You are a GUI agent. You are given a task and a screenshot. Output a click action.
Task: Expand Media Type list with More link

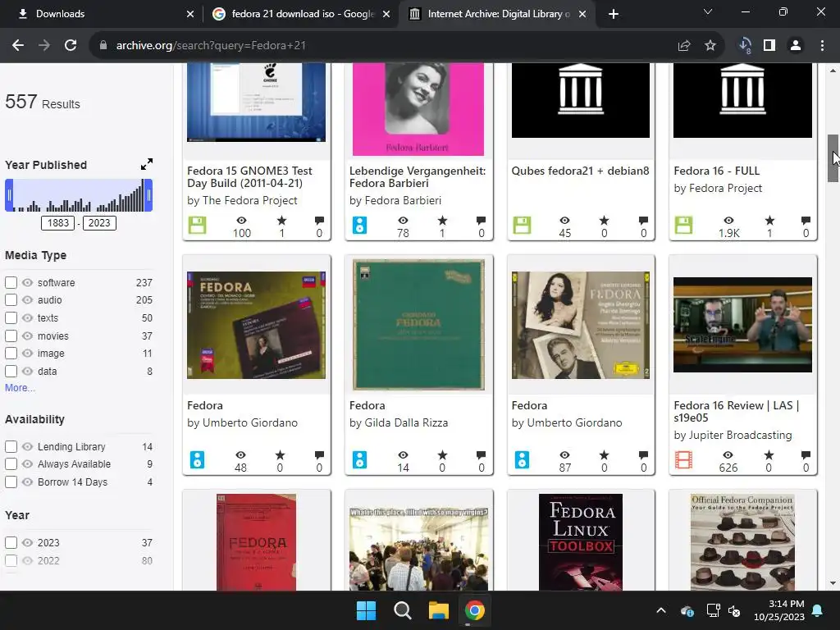coord(20,388)
